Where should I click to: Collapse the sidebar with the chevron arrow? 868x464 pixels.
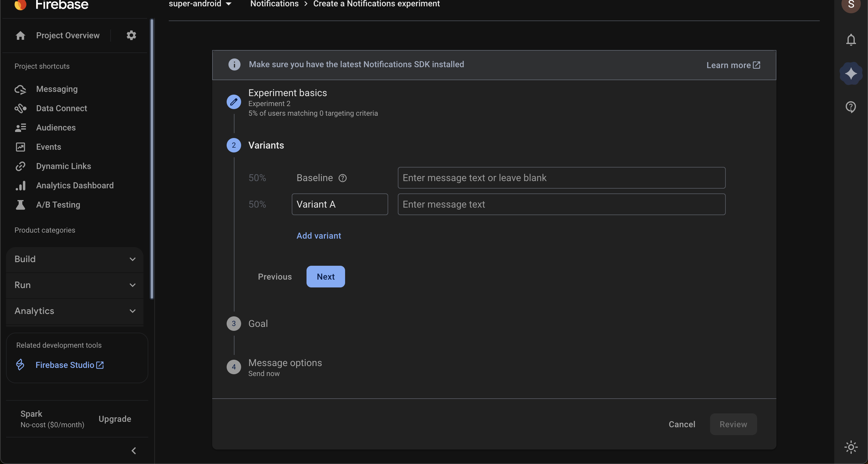[x=134, y=451]
